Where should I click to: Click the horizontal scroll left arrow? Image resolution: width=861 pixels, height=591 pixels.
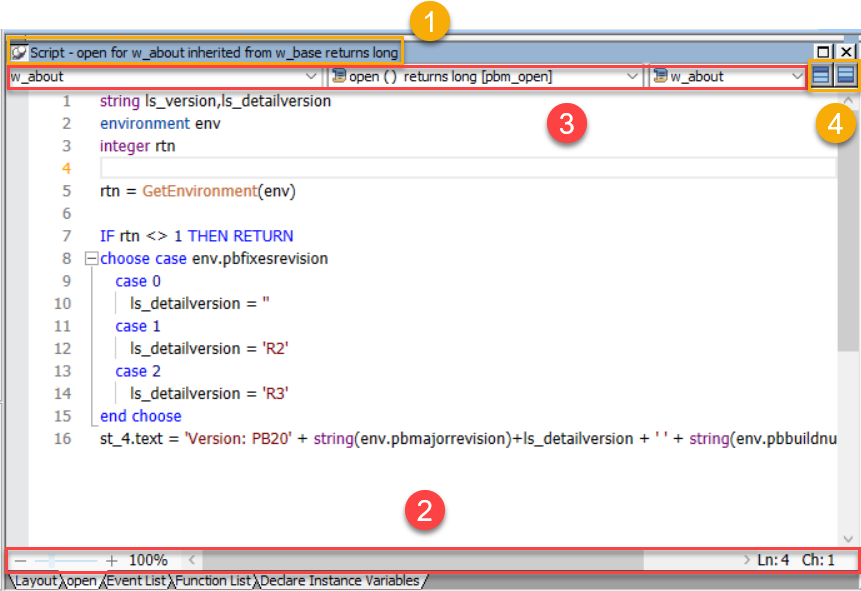193,560
